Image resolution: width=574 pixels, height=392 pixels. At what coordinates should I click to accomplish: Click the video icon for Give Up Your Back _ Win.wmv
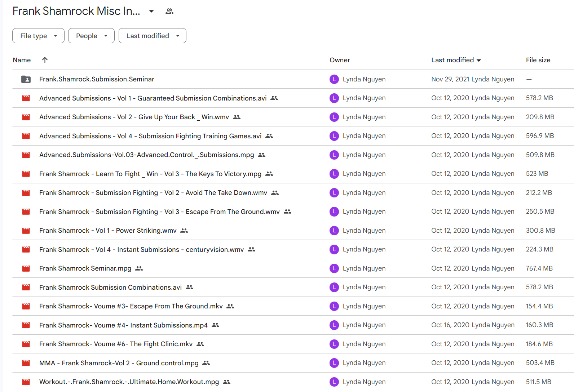pos(26,117)
